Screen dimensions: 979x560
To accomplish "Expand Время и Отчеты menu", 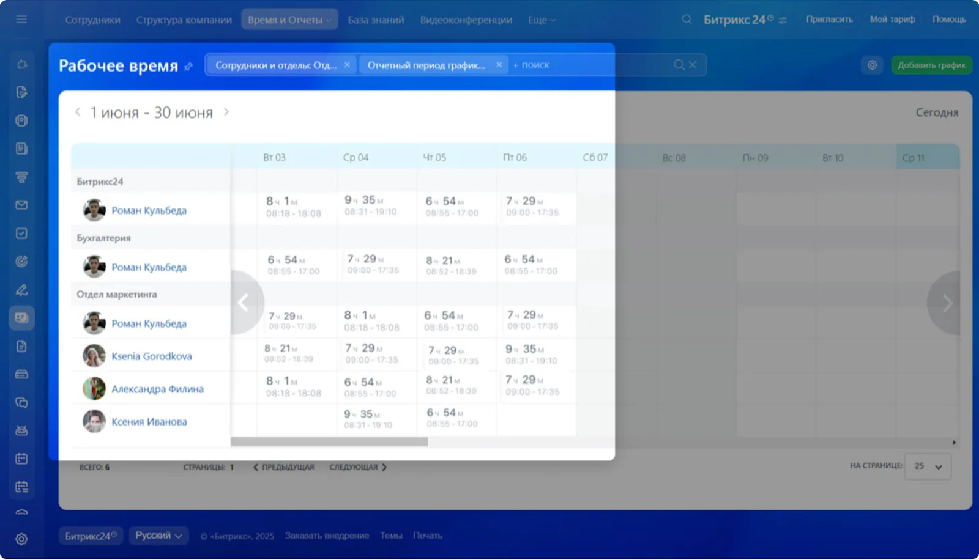I will [x=289, y=20].
